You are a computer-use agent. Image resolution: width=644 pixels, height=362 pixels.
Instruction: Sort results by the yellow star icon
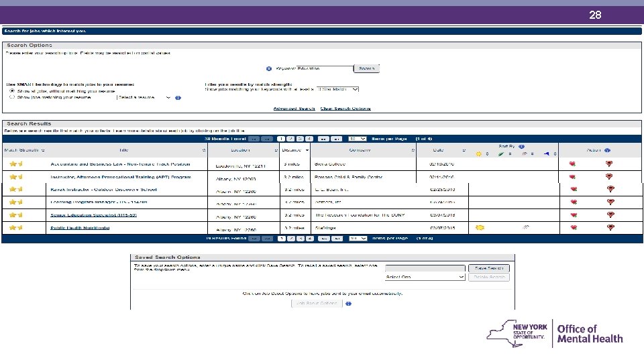click(478, 154)
